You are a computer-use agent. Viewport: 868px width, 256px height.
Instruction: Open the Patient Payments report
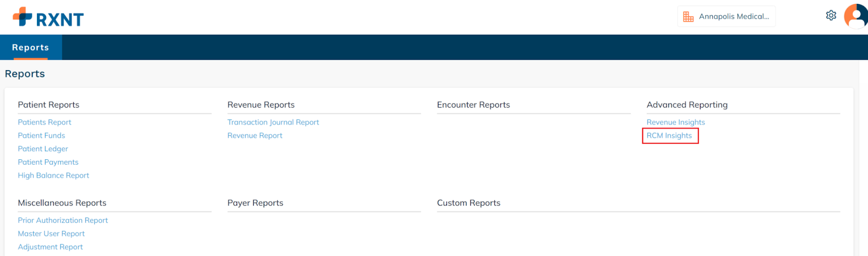tap(48, 162)
